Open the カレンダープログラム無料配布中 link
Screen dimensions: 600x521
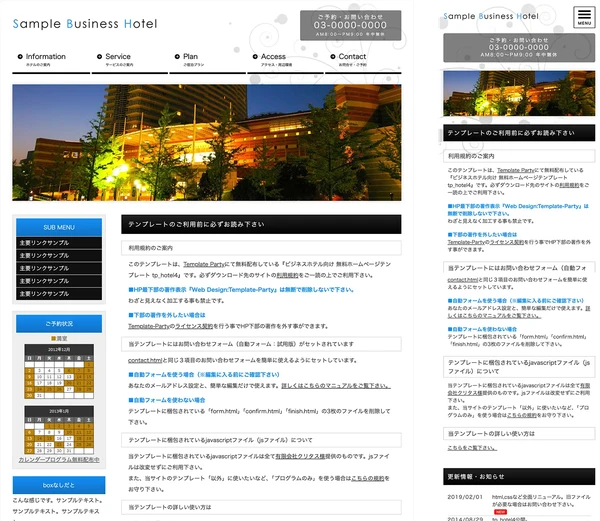tap(59, 460)
